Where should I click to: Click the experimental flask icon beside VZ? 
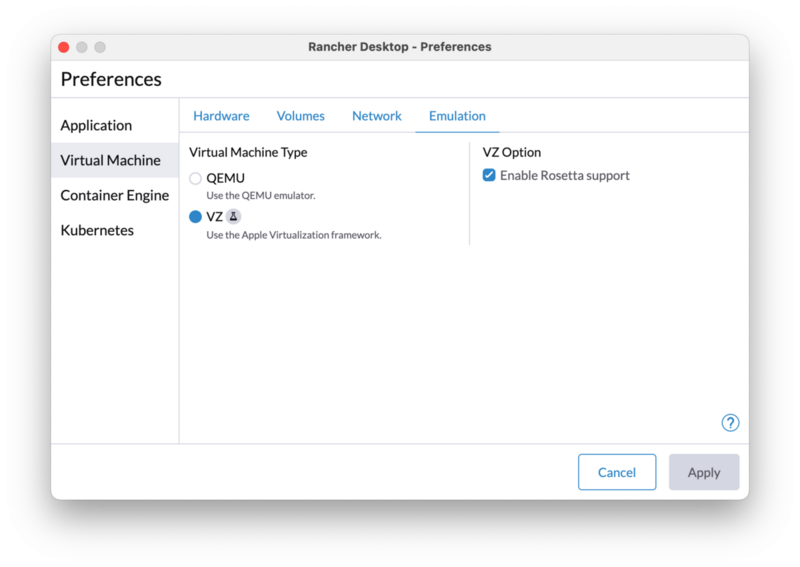tap(233, 216)
